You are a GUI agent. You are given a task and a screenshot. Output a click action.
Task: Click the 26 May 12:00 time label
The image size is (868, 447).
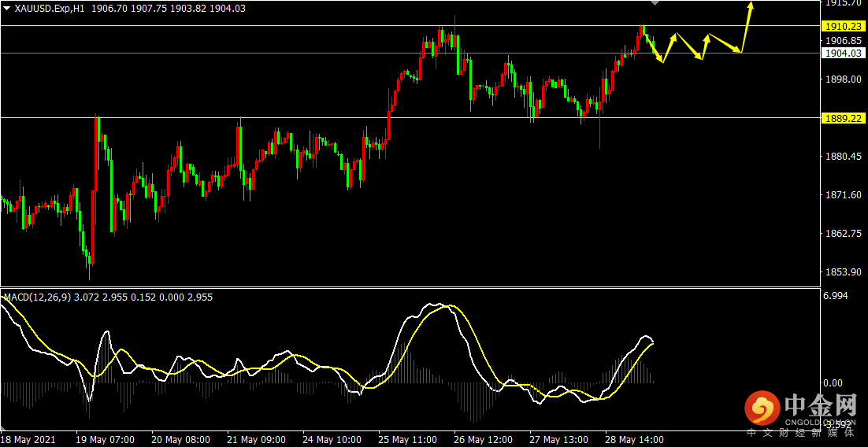tap(484, 440)
